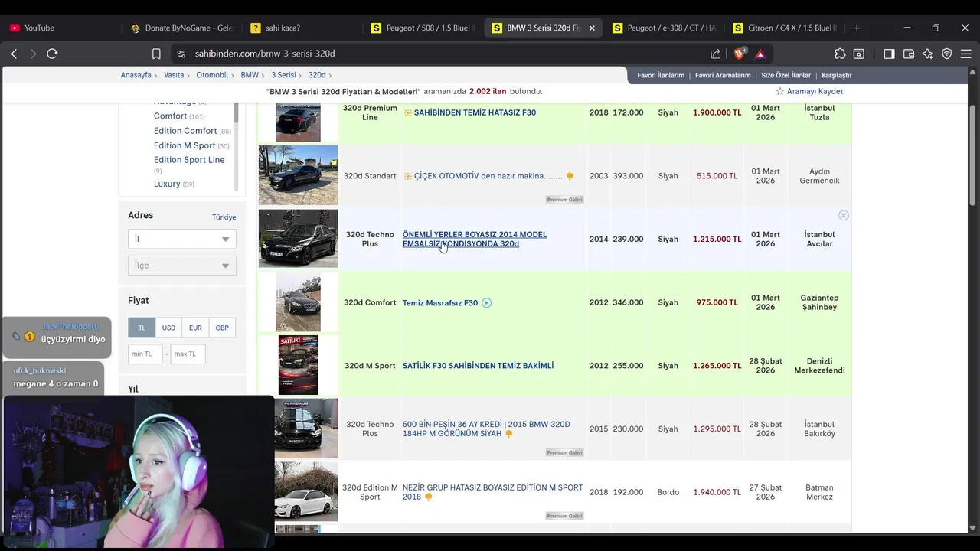The width and height of the screenshot is (980, 551).
Task: Select GBP currency for price
Action: click(x=222, y=328)
